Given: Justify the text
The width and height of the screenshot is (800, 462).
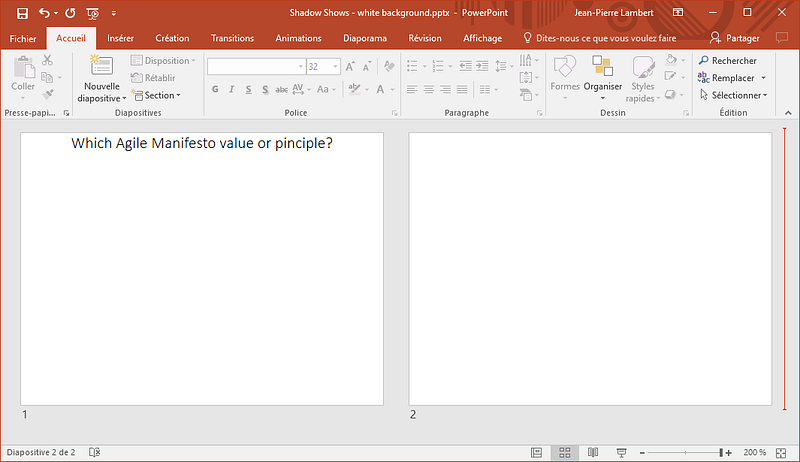Looking at the screenshot, I should tap(462, 90).
